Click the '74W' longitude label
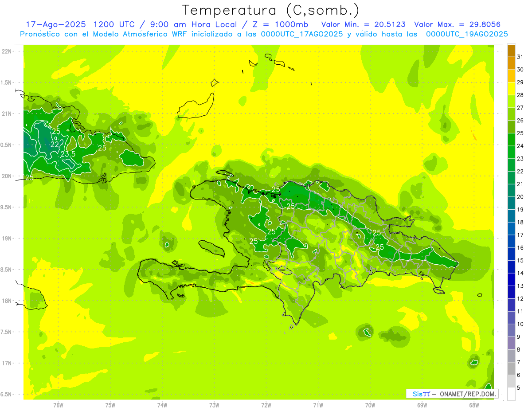The height and width of the screenshot is (411, 532). point(162,405)
